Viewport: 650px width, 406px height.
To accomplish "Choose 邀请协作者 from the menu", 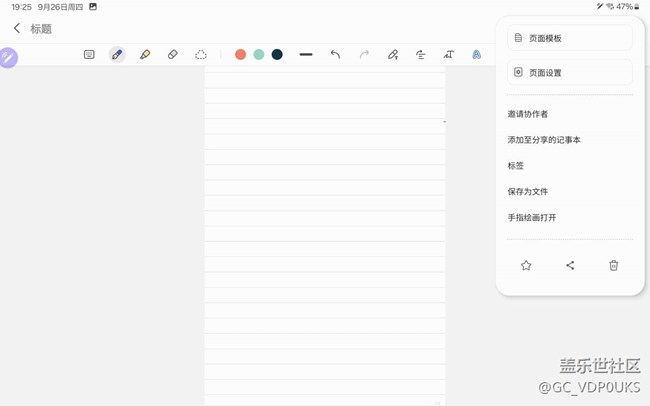I will pos(528,114).
